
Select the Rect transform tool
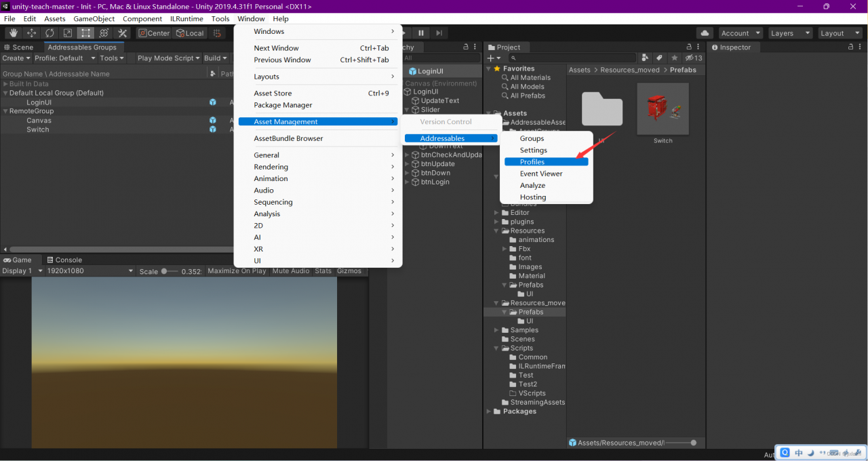click(85, 33)
